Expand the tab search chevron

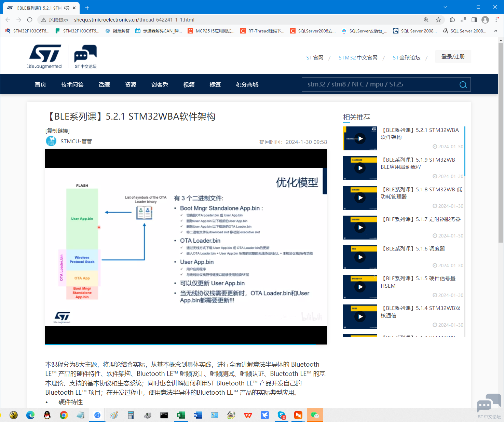click(x=445, y=7)
